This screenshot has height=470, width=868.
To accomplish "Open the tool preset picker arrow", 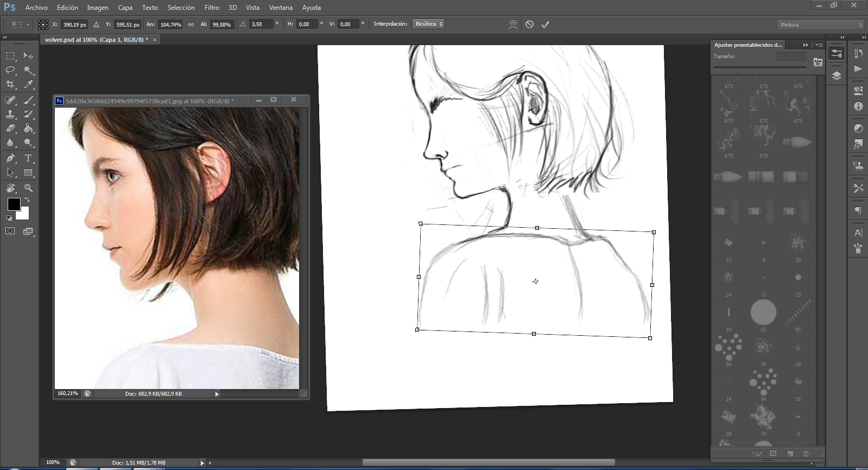I will coord(28,24).
